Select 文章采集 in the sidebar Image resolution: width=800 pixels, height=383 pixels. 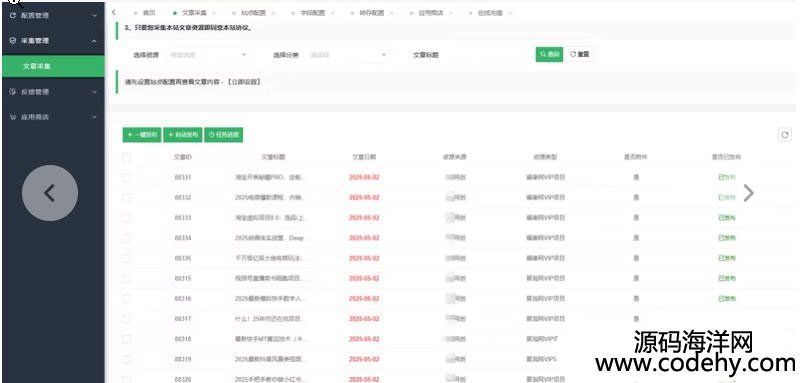pos(53,66)
